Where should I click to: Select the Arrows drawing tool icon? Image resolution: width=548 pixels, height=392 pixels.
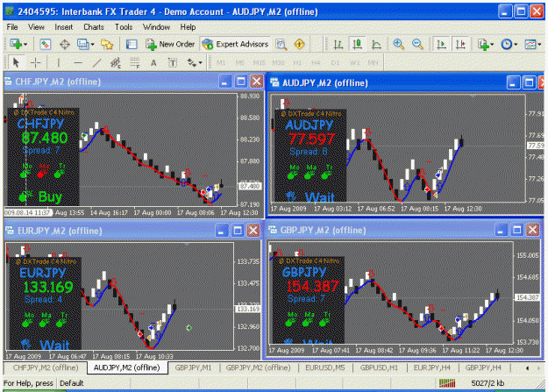(191, 63)
